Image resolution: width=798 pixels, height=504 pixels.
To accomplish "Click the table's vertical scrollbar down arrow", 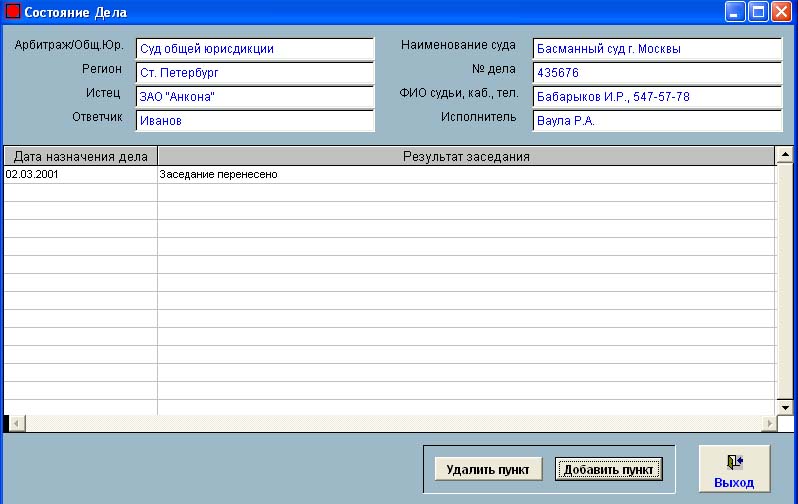I will point(785,407).
